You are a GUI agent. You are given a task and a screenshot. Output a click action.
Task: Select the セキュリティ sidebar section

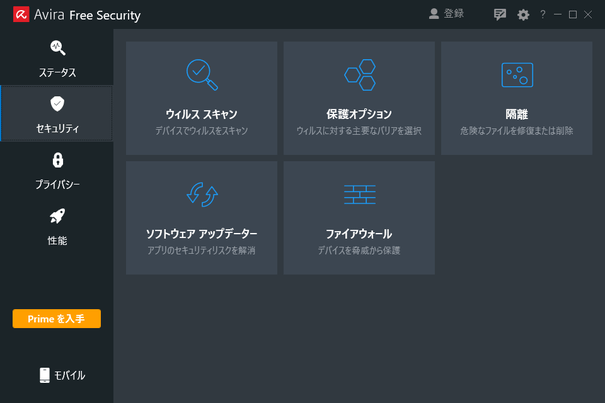point(57,114)
